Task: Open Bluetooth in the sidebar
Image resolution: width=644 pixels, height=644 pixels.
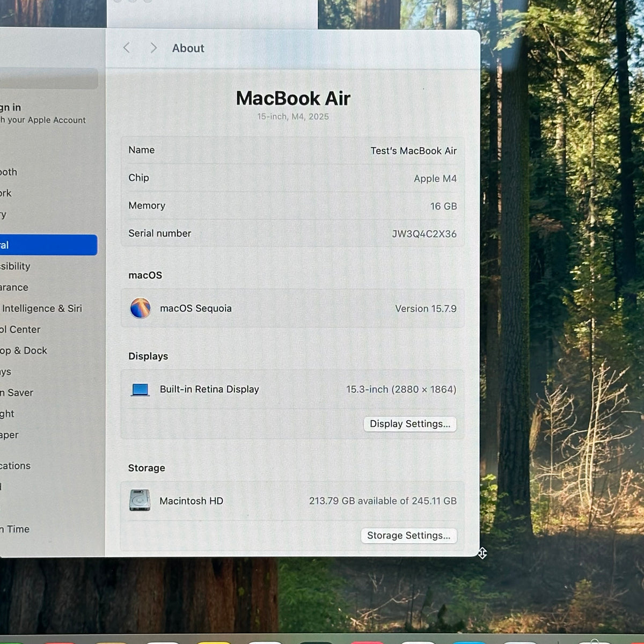Action: [x=9, y=172]
